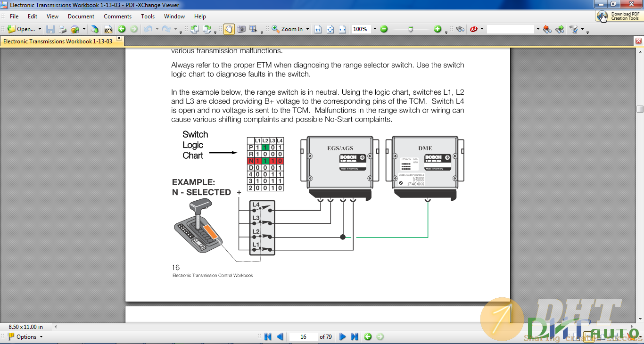Set view to Actual Size (1:1)
This screenshot has height=344, width=644.
[x=318, y=29]
